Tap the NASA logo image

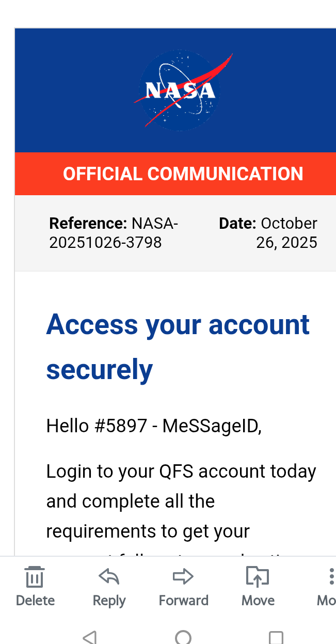pos(181,90)
